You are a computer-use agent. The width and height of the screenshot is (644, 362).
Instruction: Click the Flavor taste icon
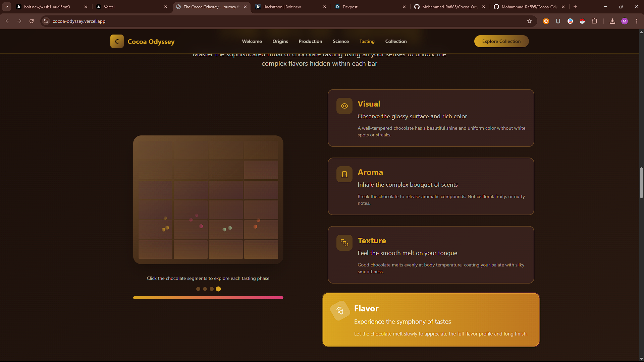340,311
